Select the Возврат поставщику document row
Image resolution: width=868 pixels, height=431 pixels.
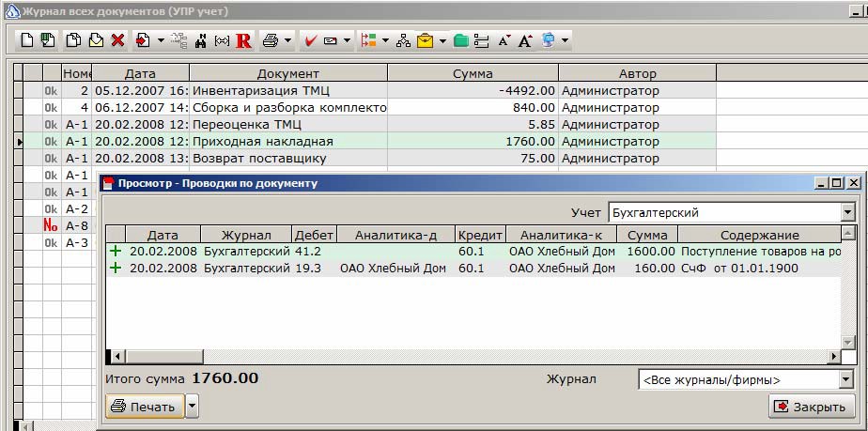coord(370,159)
